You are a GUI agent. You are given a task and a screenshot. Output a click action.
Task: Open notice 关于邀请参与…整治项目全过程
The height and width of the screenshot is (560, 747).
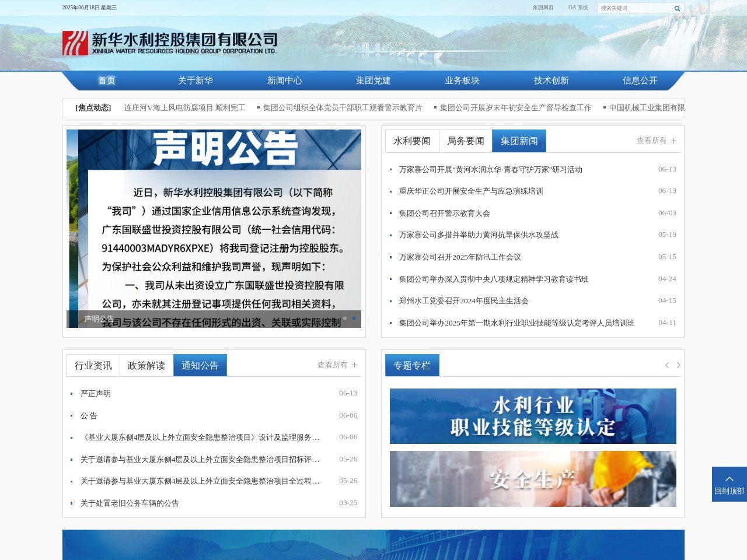tap(200, 481)
